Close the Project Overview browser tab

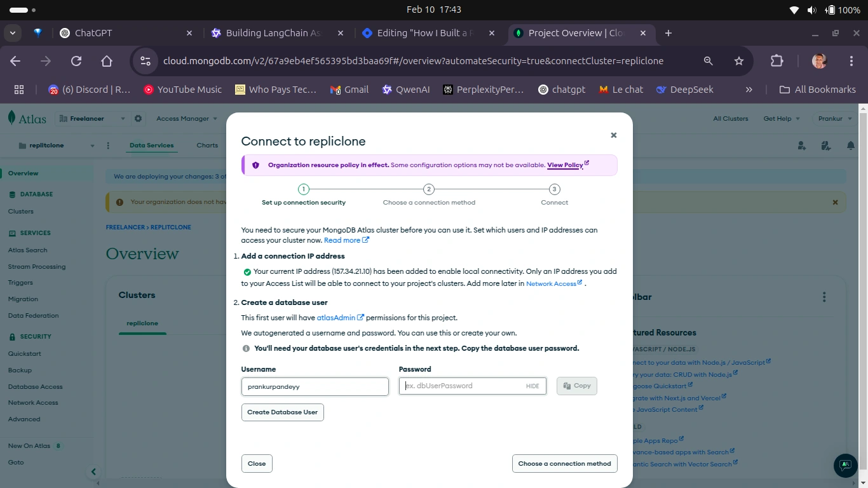[x=643, y=33]
